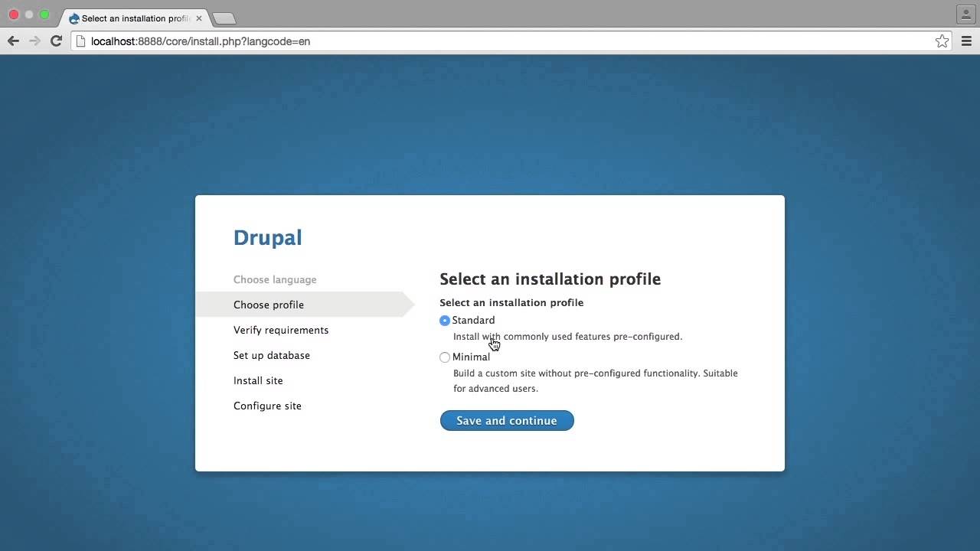Click the 'Install with commonly used features' description
The height and width of the screenshot is (551, 980).
pyautogui.click(x=567, y=337)
